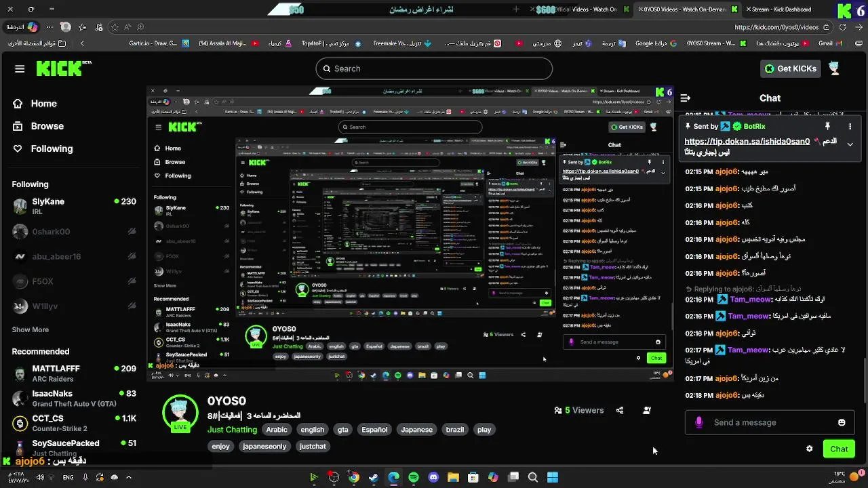The width and height of the screenshot is (868, 488).
Task: Open the user avatar menu at top right
Action: pyautogui.click(x=834, y=68)
